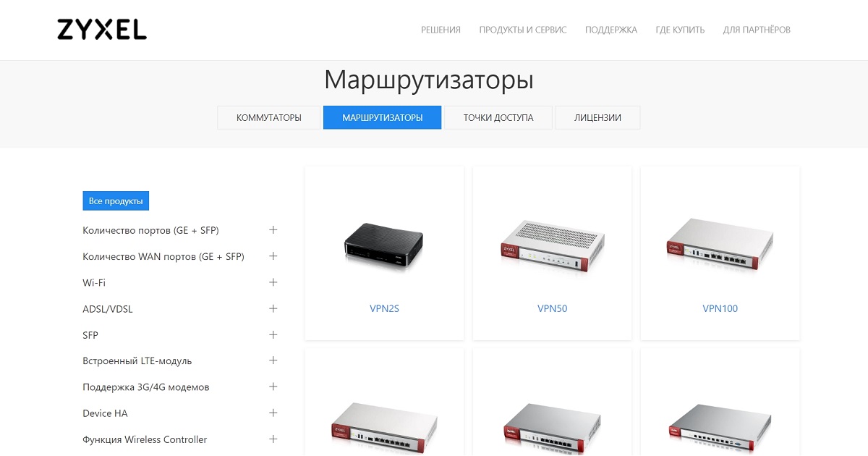Expand the Встроенный LTE-модуль filter
868x456 pixels.
pyautogui.click(x=273, y=360)
